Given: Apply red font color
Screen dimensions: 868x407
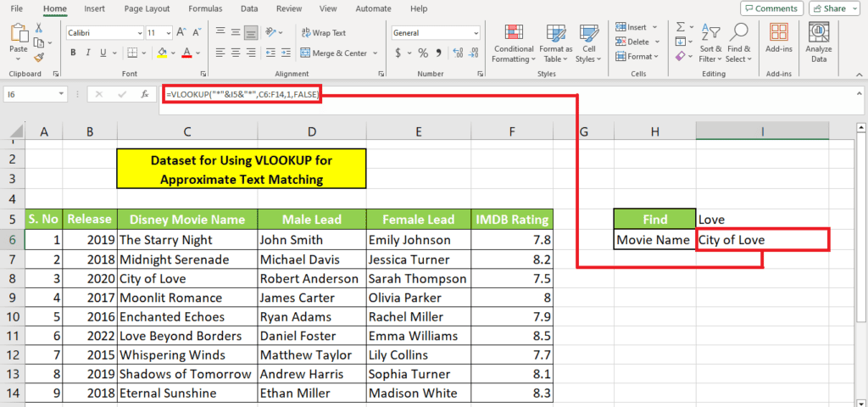Looking at the screenshot, I should pyautogui.click(x=186, y=53).
